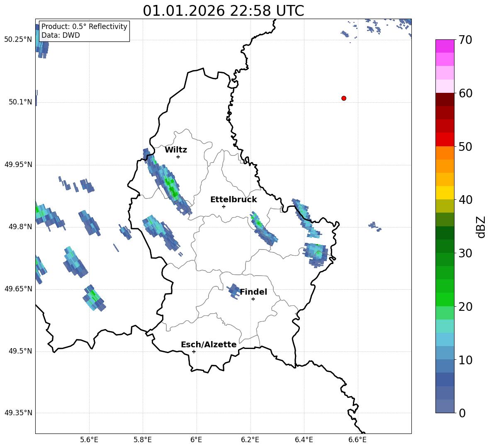Click the small radar echo beside Findel
This screenshot has width=491, height=448.
(x=234, y=291)
